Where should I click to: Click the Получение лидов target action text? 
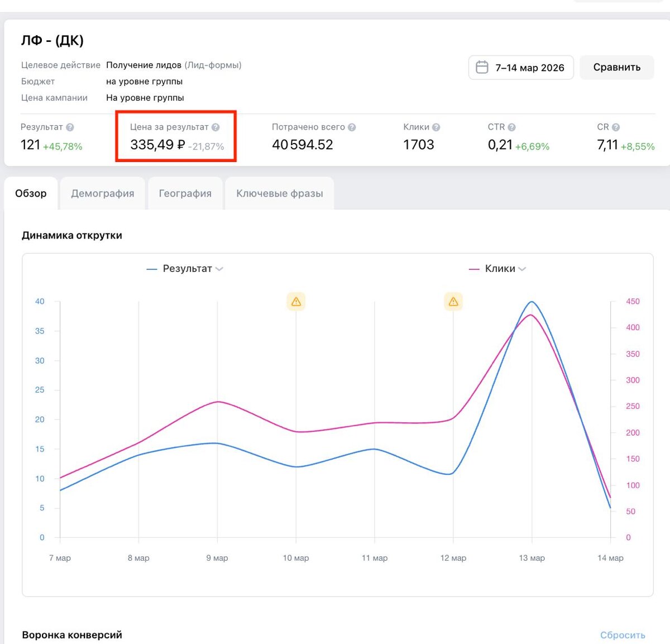144,65
